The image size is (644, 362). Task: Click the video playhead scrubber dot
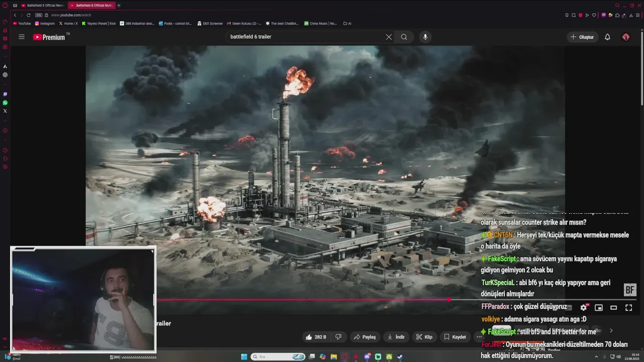(449, 300)
